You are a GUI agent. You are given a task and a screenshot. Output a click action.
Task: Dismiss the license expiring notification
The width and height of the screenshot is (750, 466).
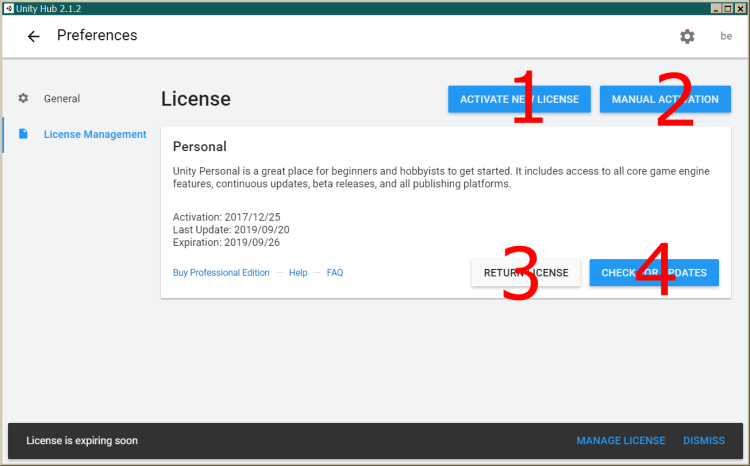[x=704, y=441]
